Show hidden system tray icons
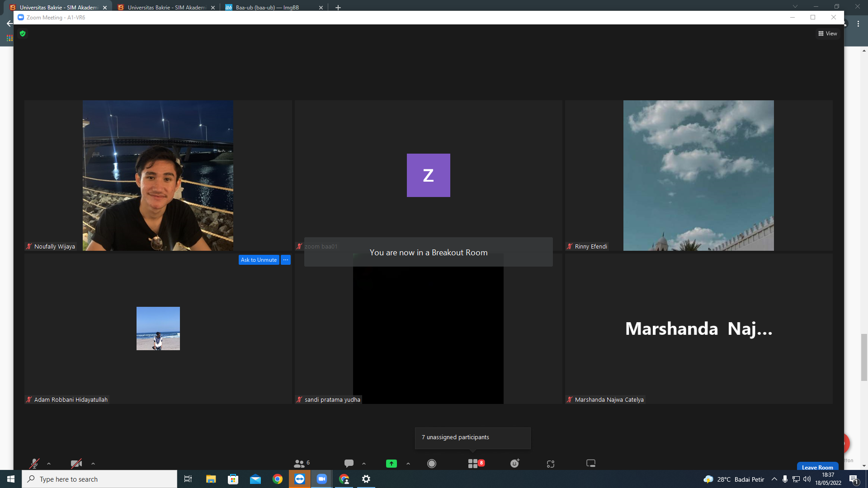Viewport: 868px width, 488px height. pos(774,479)
